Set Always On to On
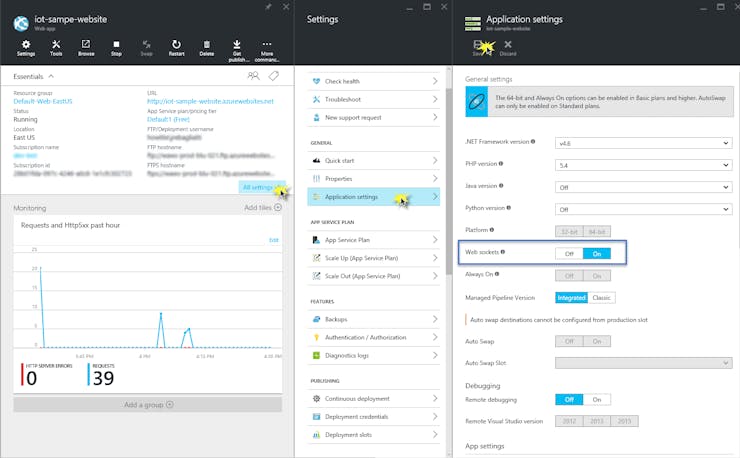Screen dimensions: 740x458 coord(597,276)
